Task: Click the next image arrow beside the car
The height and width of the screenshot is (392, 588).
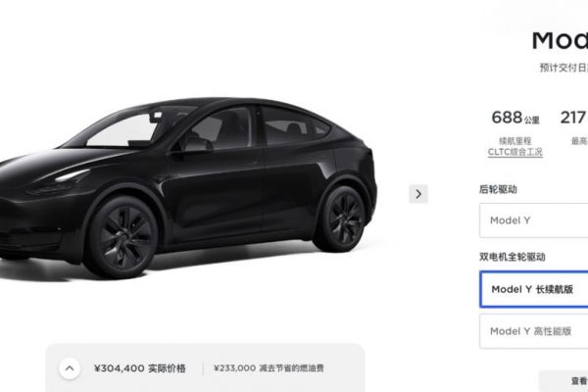Action: [x=418, y=194]
